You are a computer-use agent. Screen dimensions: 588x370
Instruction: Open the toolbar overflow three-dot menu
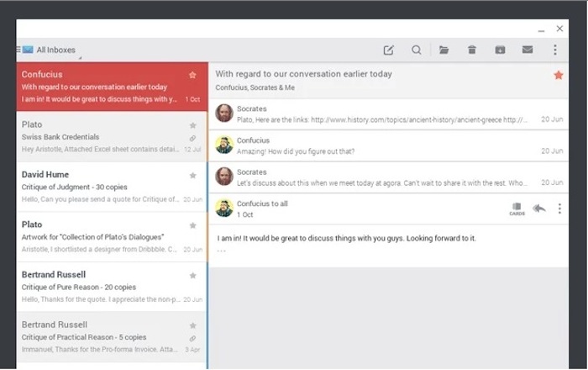click(x=555, y=50)
